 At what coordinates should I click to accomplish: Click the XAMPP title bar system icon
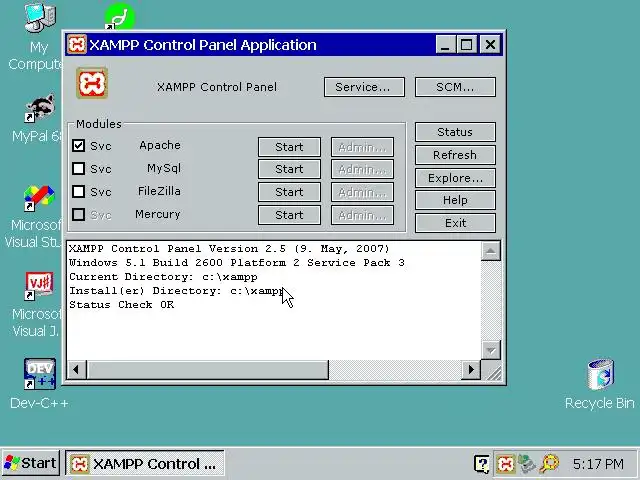77,44
